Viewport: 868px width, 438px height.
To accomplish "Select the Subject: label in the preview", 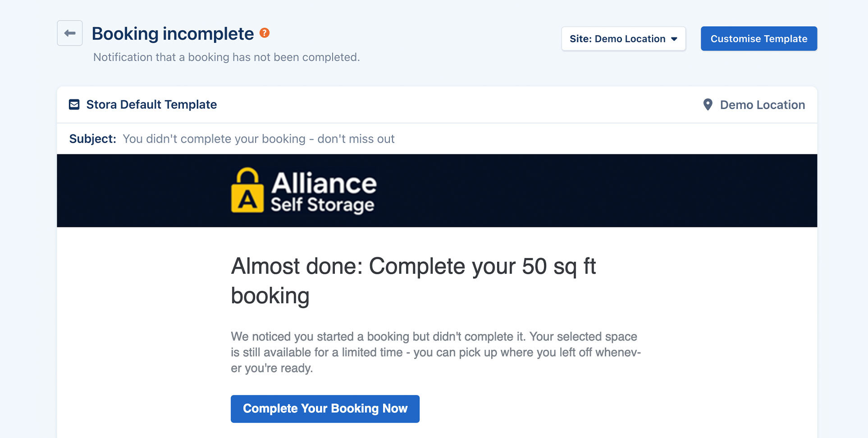I will tap(92, 138).
